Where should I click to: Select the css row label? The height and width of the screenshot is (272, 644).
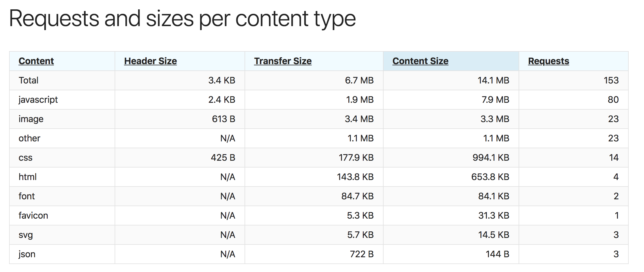(x=26, y=158)
